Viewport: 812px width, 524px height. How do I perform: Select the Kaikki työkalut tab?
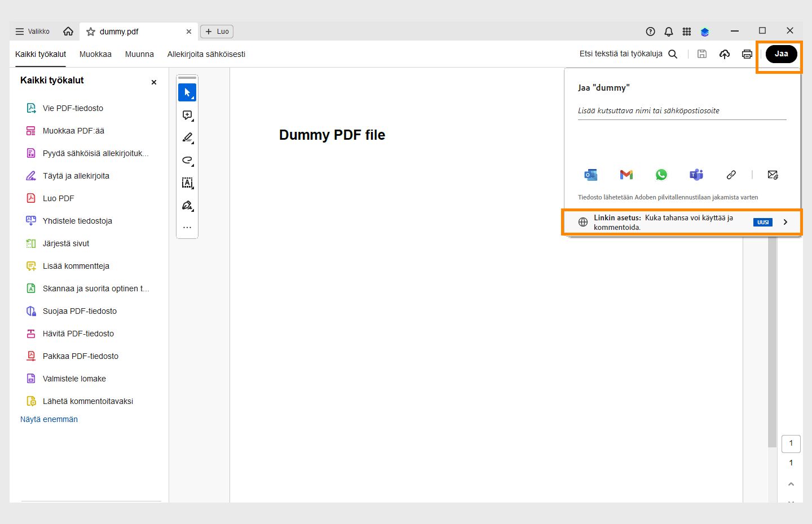[41, 54]
